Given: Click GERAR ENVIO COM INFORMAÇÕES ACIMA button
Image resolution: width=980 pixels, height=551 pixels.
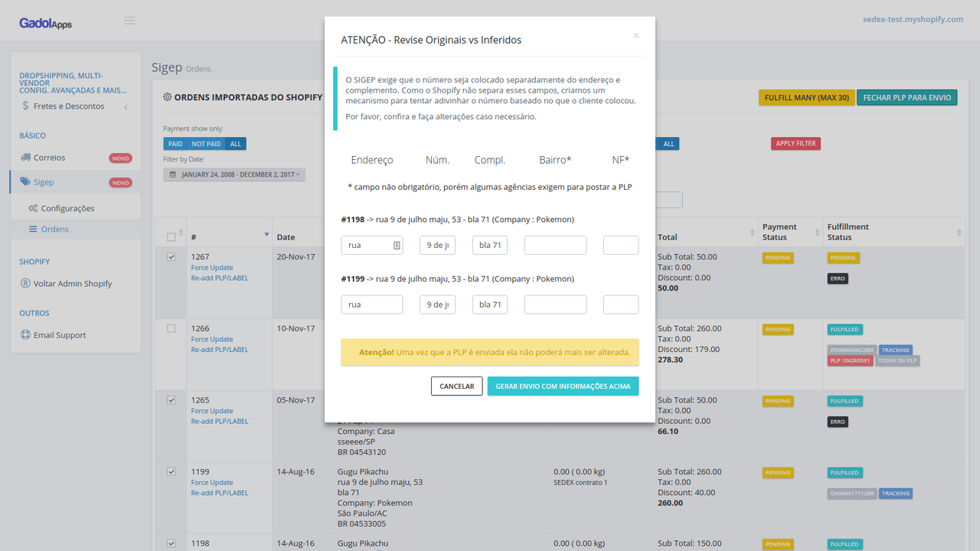Looking at the screenshot, I should (563, 386).
